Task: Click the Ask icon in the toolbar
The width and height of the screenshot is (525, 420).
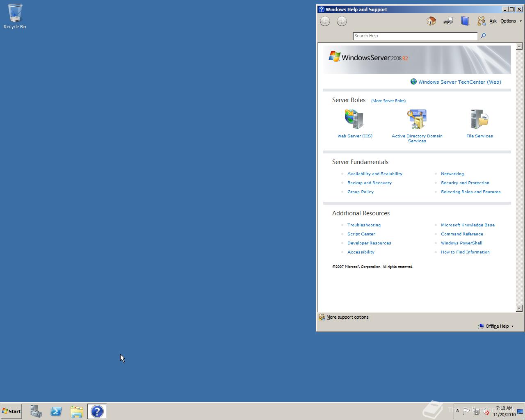Action: [x=481, y=21]
